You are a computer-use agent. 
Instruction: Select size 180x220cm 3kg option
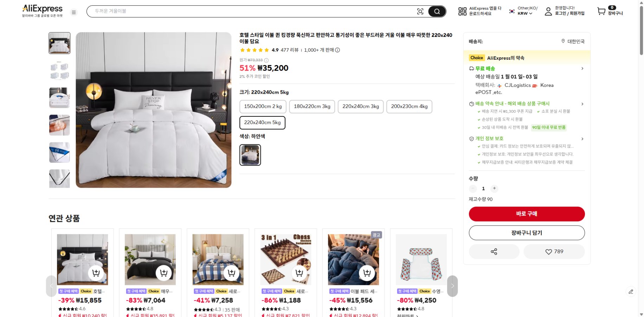pyautogui.click(x=312, y=106)
